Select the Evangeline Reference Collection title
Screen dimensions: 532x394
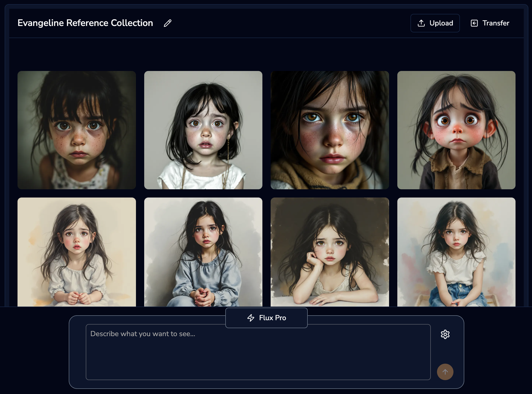[x=85, y=23]
